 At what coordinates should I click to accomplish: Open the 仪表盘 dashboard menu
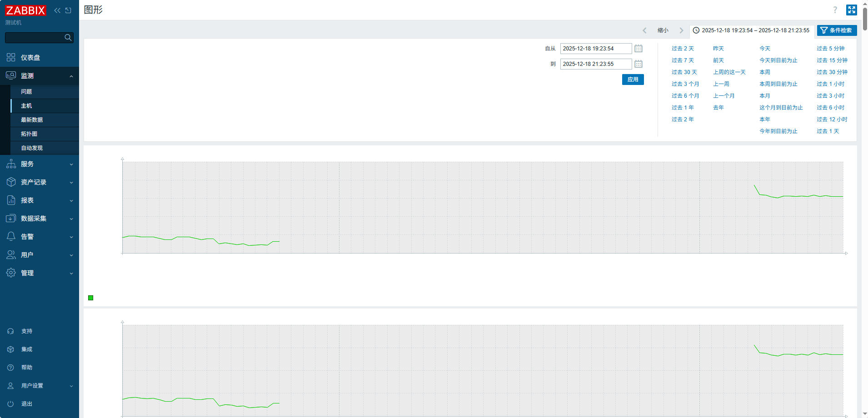point(30,58)
